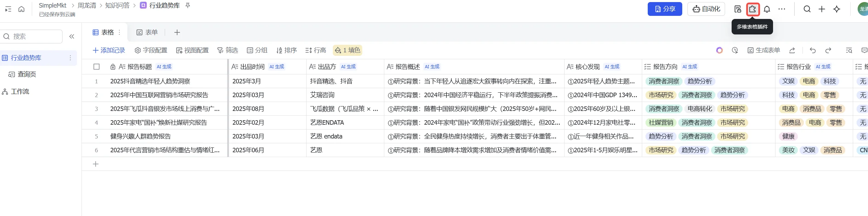The image size is (868, 216).
Task: Click 报告标题 column header
Action: point(155,67)
